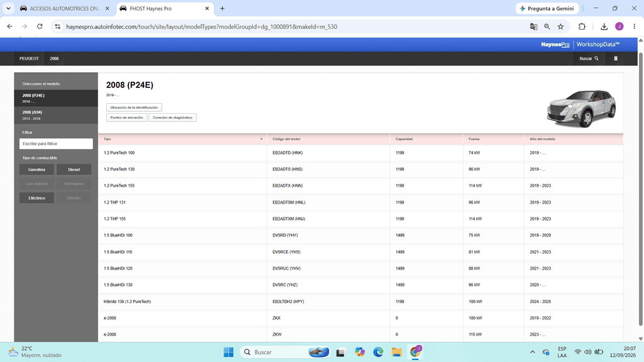Open Chrome's three-dot menu

point(634,26)
